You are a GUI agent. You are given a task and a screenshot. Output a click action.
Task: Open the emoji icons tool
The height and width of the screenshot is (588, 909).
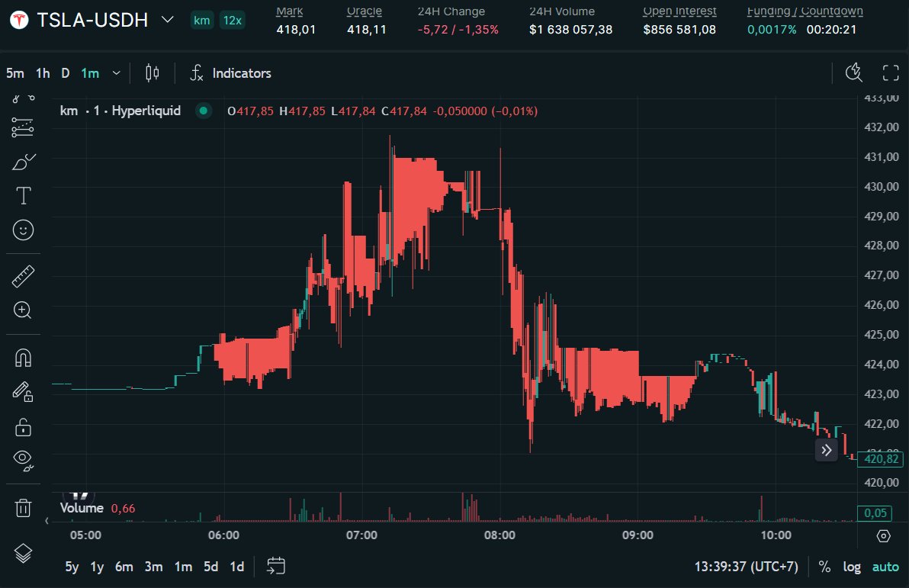(23, 230)
